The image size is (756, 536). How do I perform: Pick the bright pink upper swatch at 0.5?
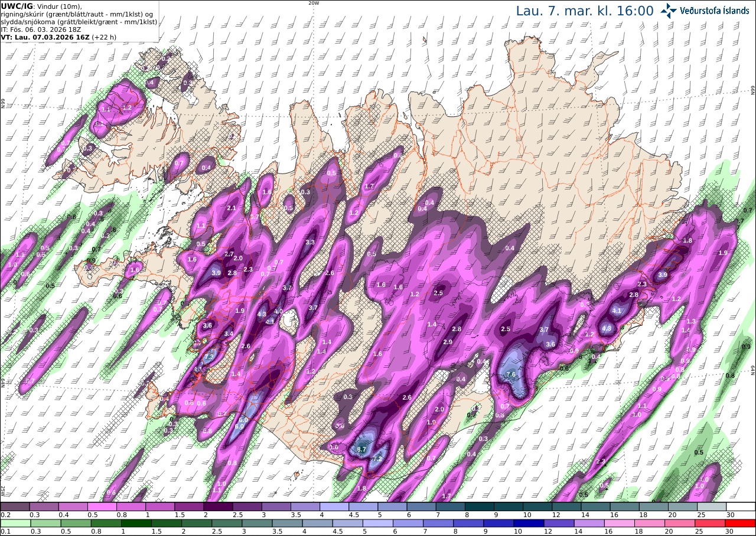click(x=102, y=506)
